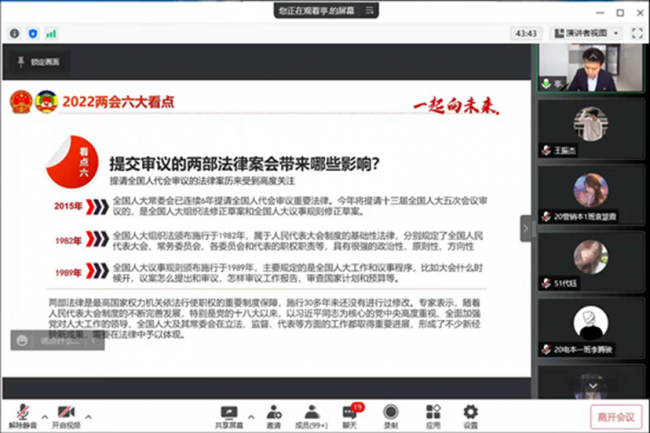Click the 共享屏幕 share screen icon
Screen dimensions: 650x433
(228, 414)
